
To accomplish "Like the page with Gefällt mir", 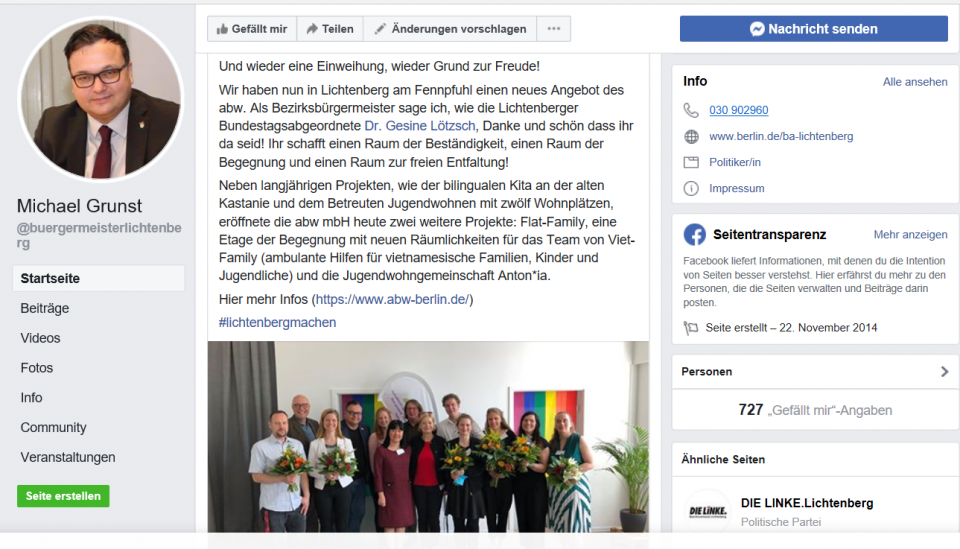I will (x=252, y=29).
